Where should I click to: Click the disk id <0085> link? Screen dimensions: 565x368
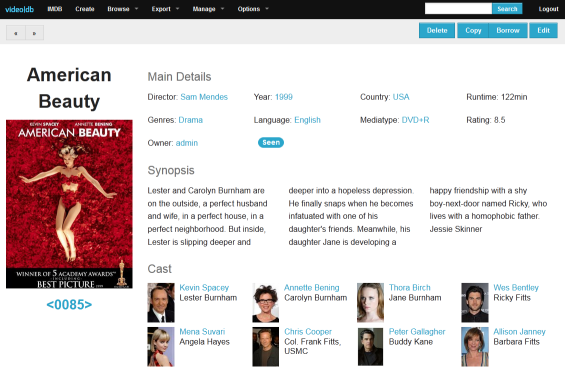(x=69, y=305)
